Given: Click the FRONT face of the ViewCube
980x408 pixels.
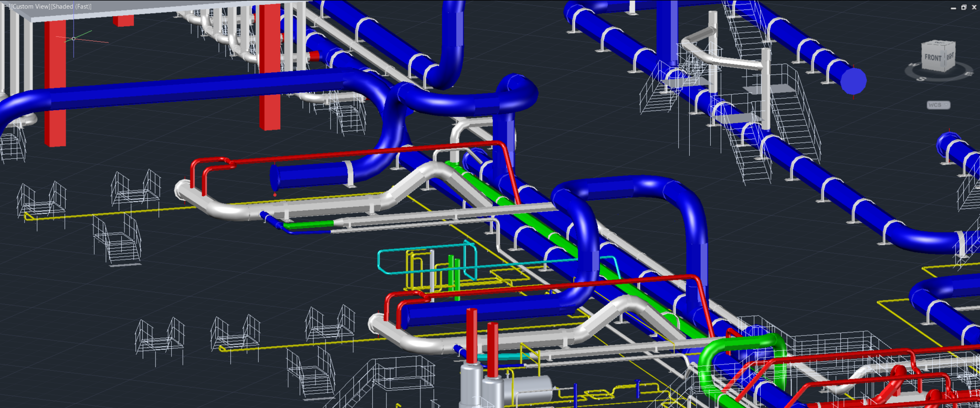Looking at the screenshot, I should 933,57.
